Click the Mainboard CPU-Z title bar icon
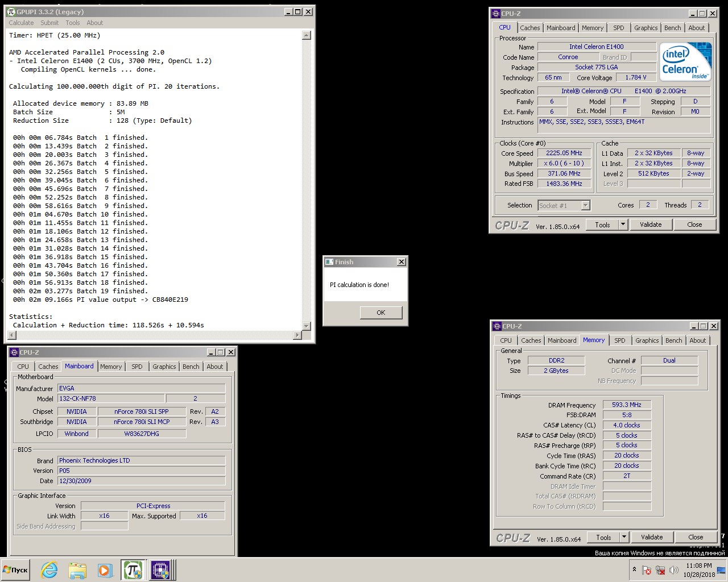The image size is (728, 582). (14, 352)
